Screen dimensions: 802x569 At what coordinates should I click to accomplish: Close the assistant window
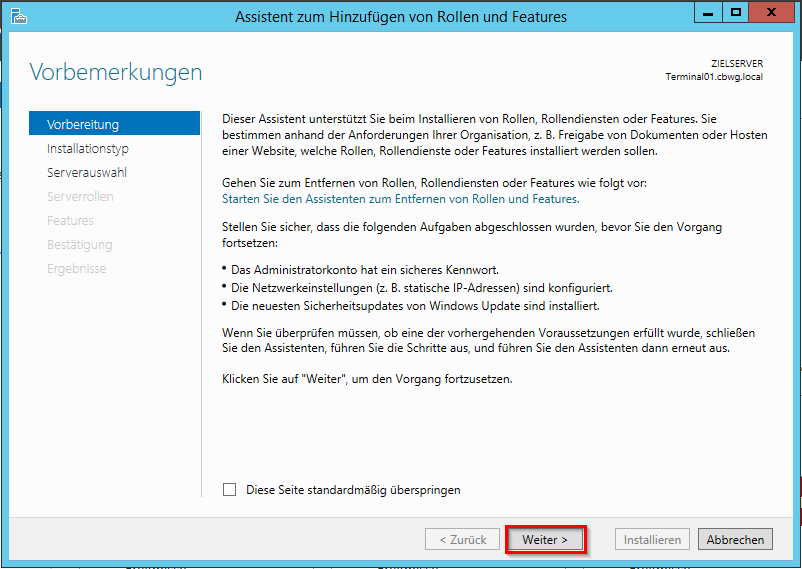(x=771, y=13)
